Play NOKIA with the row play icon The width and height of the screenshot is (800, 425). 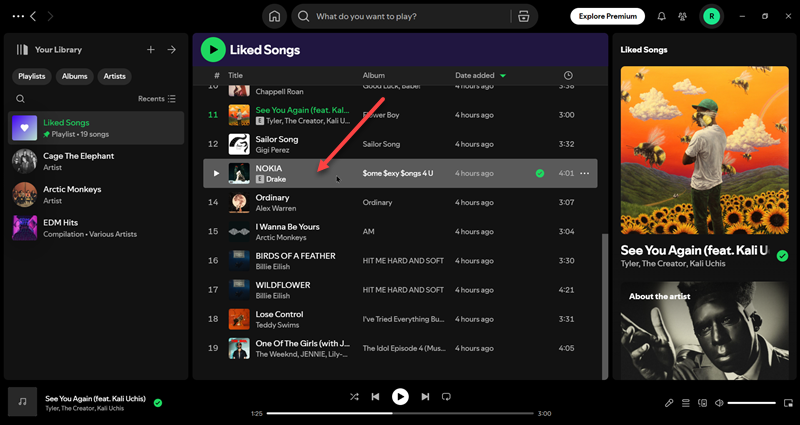[x=216, y=173]
